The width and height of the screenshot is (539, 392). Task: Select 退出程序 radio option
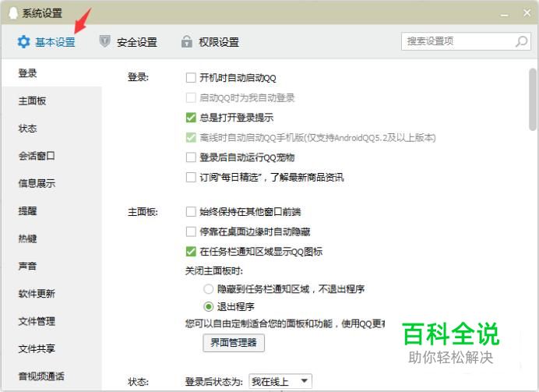pos(208,306)
